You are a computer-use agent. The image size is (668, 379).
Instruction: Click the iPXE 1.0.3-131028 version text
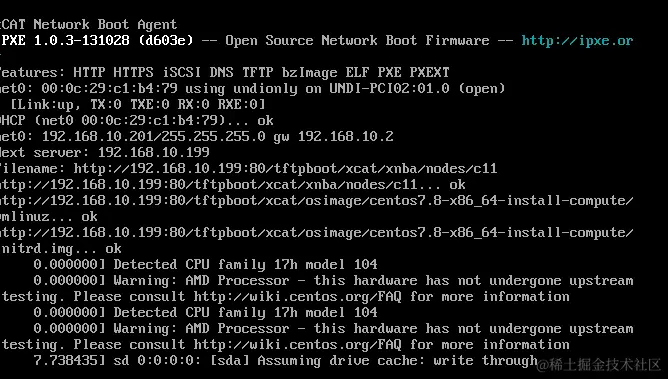65,40
